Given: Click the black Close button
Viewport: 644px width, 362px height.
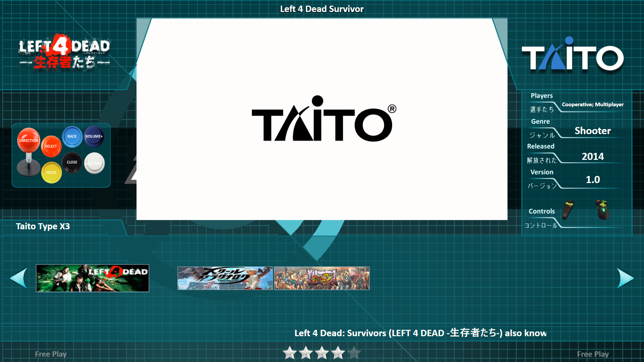Looking at the screenshot, I should pos(72,162).
